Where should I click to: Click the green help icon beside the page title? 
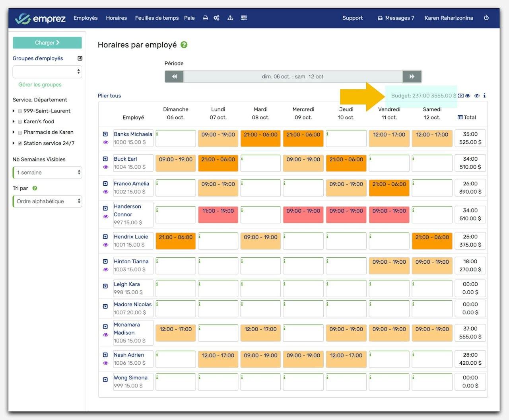point(184,45)
